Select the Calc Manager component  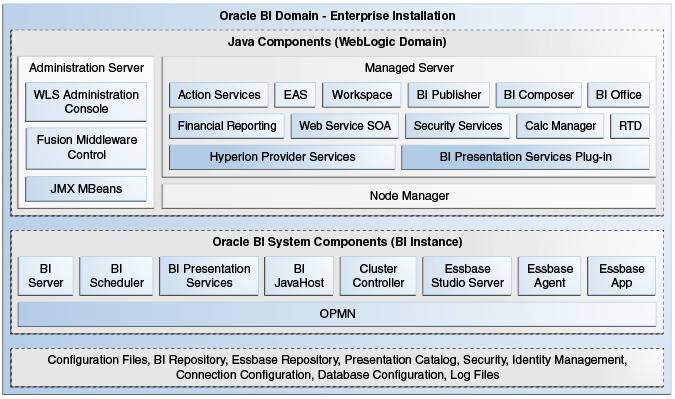[x=560, y=126]
